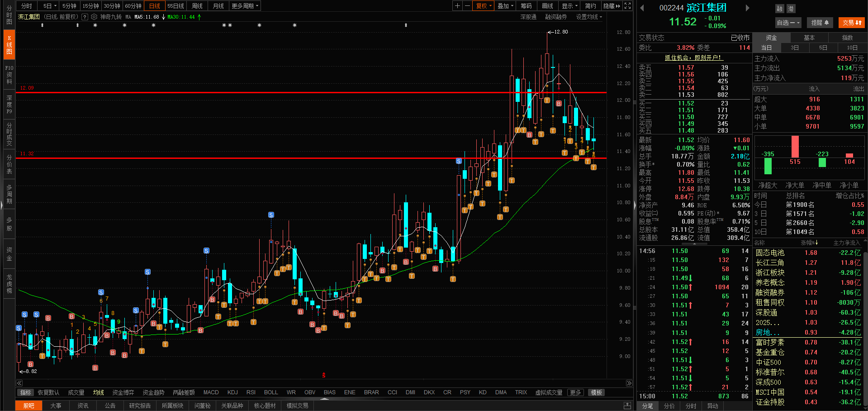Click the 提醒 bell reminder button

tap(820, 23)
